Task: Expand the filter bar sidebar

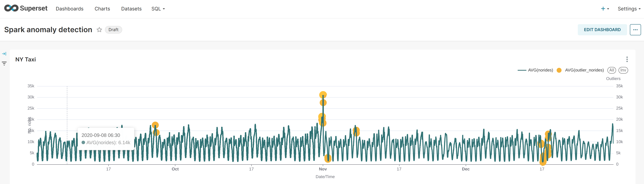Action: [x=4, y=53]
